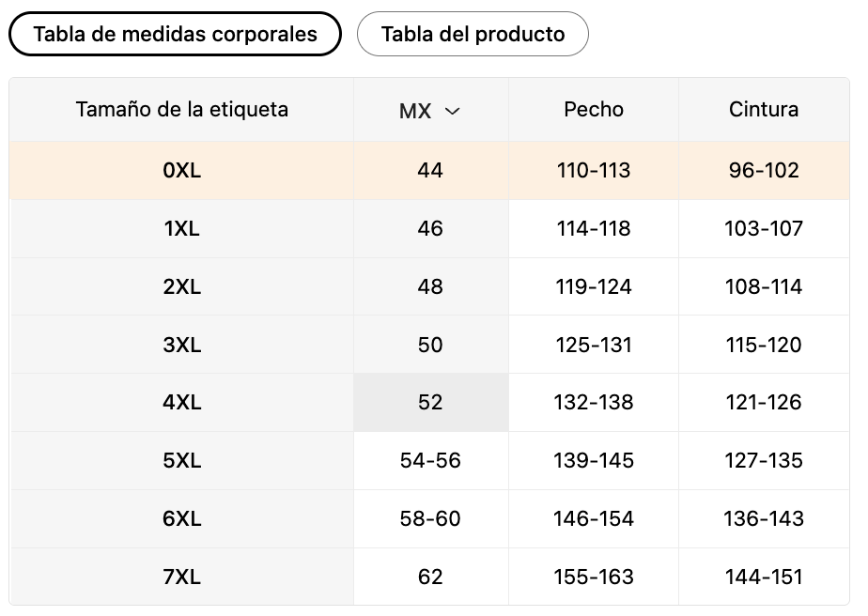Click MX size 52 cell
Screen dimensions: 868x616
pos(430,402)
